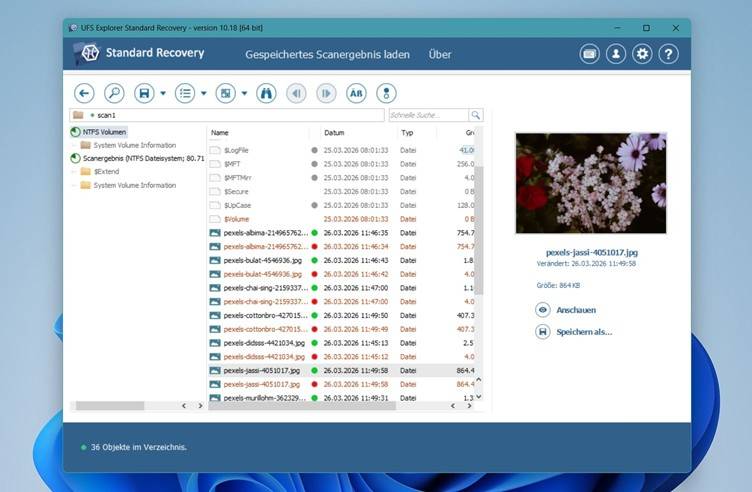The image size is (752, 492).
Task: Click the back arrow toolbar icon
Action: pyautogui.click(x=85, y=93)
